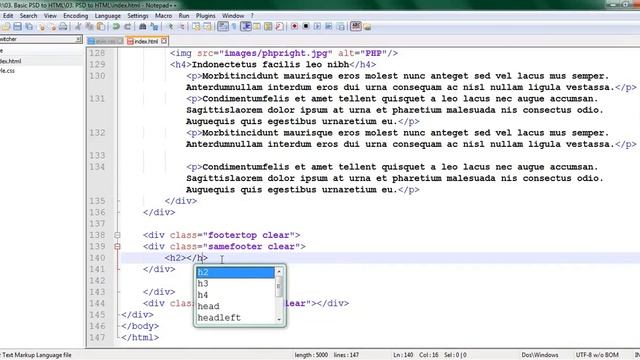Toggle the Function List icon
Screen dimensions: 640x360
pyautogui.click(x=279, y=27)
